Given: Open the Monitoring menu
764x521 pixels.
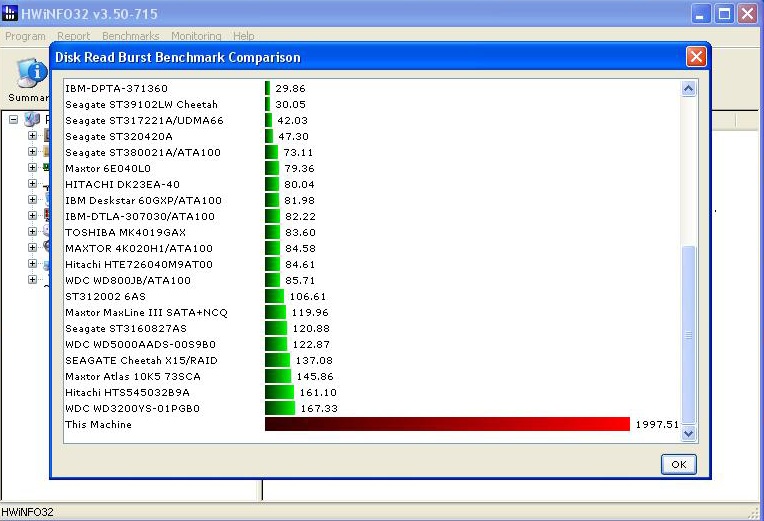Looking at the screenshot, I should pos(196,36).
